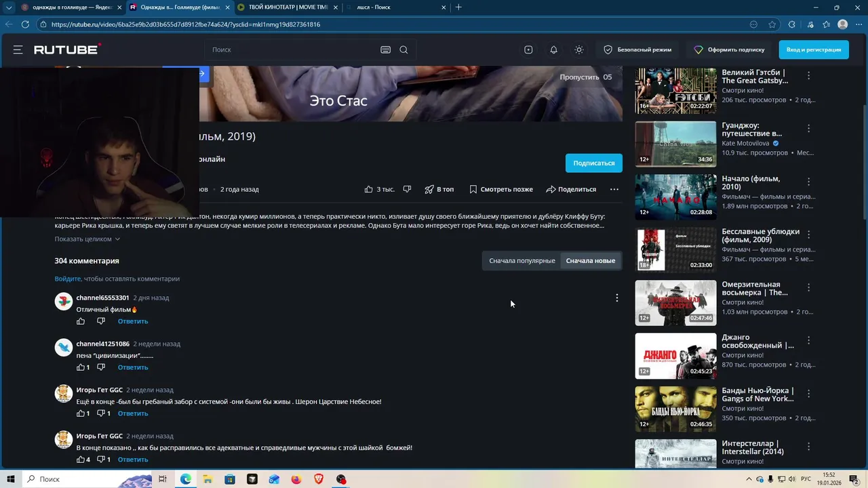Open Windows Start menu
Viewport: 868px width, 488px height.
point(11,479)
